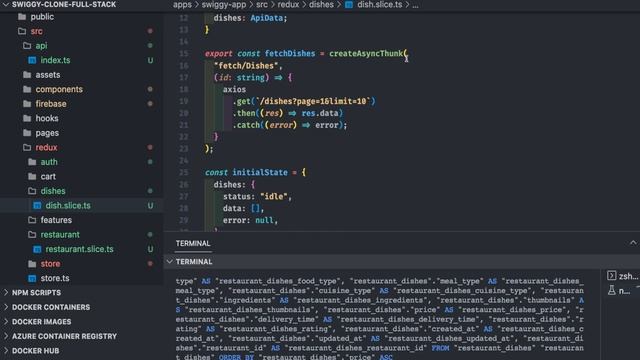The image size is (640, 360).
Task: Click the folder icon beside public
Action: (x=22, y=17)
